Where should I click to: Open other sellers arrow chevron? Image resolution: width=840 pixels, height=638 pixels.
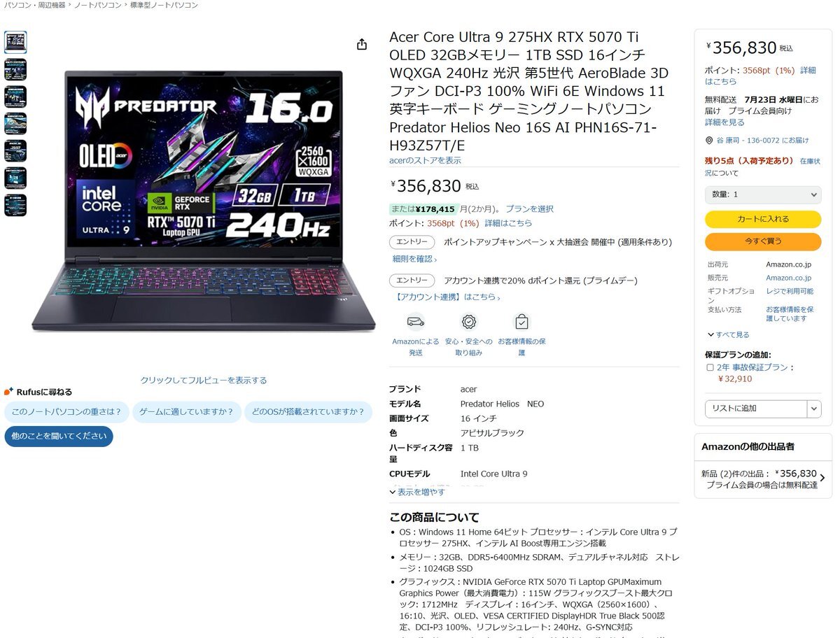point(822,478)
